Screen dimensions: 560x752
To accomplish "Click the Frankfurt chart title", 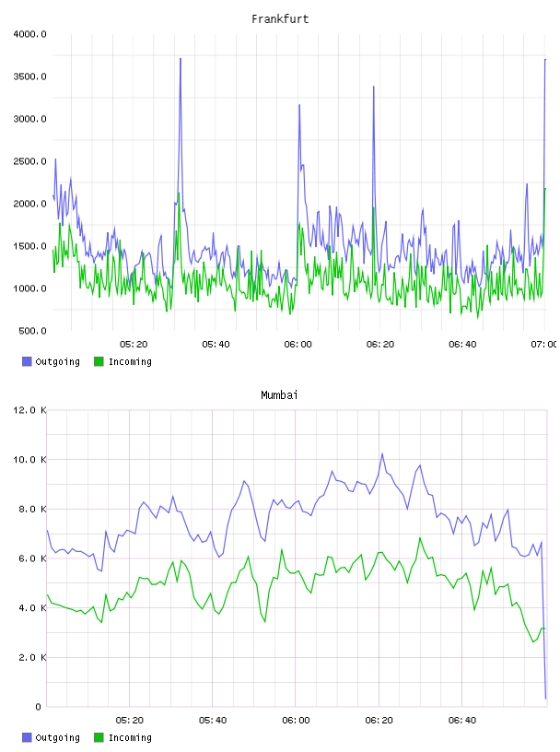I will 280,19.
